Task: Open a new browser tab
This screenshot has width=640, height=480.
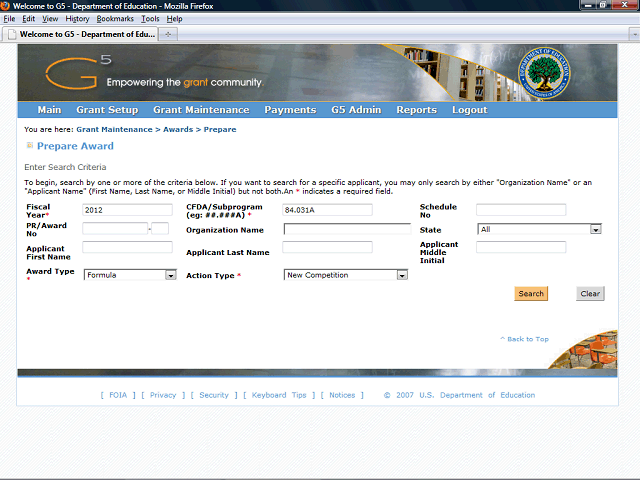Action: click(168, 34)
